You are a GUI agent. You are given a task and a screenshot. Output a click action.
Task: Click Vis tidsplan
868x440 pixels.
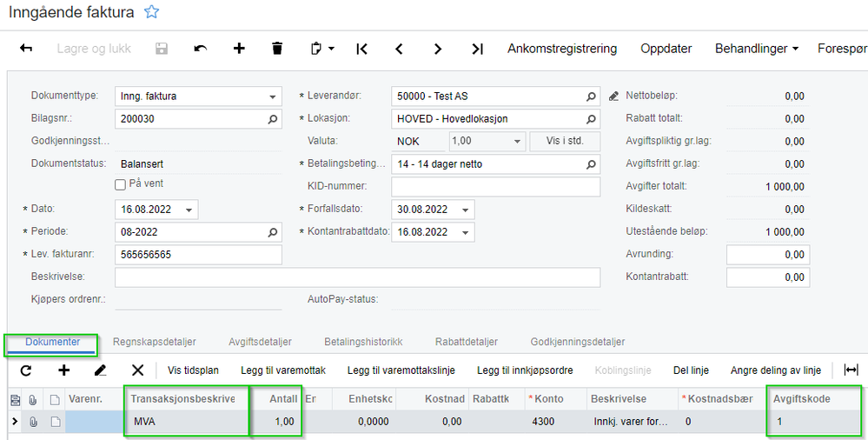coord(193,370)
